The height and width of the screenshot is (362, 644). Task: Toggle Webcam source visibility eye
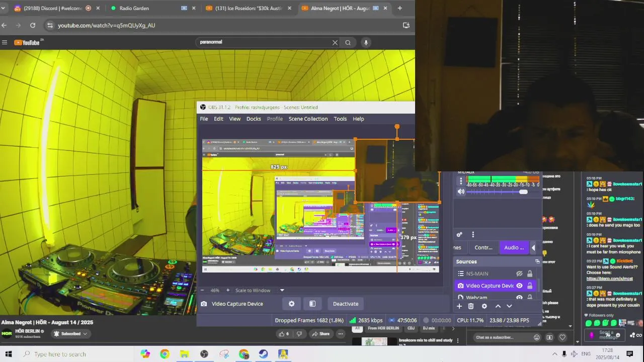tap(519, 297)
